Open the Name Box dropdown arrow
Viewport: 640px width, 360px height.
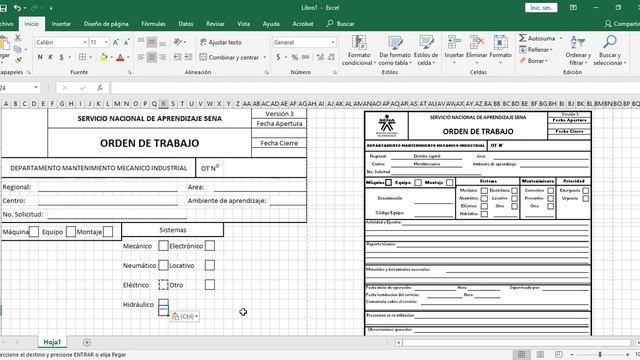point(36,88)
